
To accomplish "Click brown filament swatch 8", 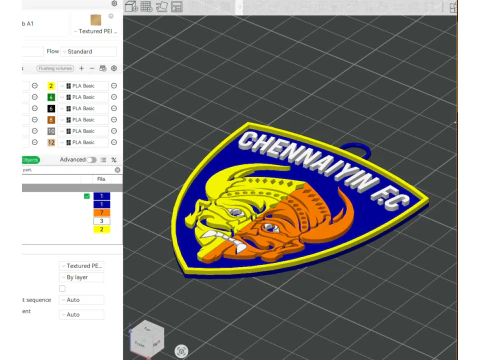I will coord(51,120).
